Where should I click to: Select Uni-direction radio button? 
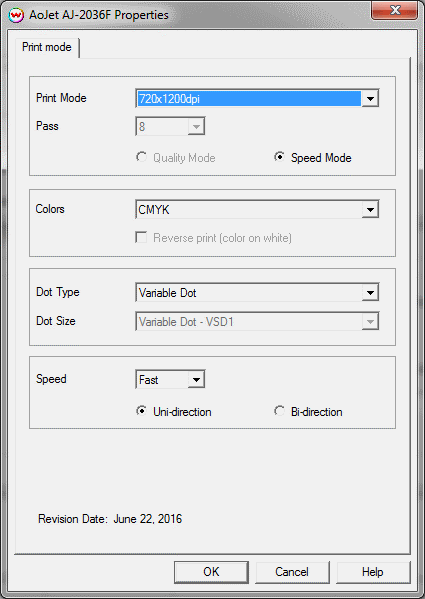click(141, 411)
